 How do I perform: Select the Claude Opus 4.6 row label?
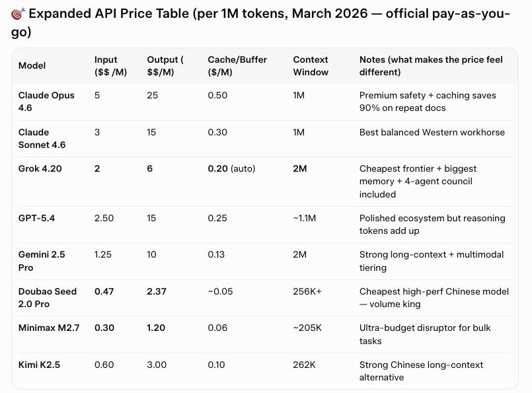pyautogui.click(x=46, y=102)
